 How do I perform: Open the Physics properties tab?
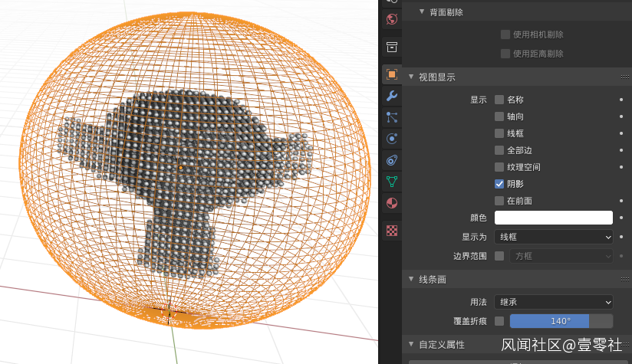(392, 139)
